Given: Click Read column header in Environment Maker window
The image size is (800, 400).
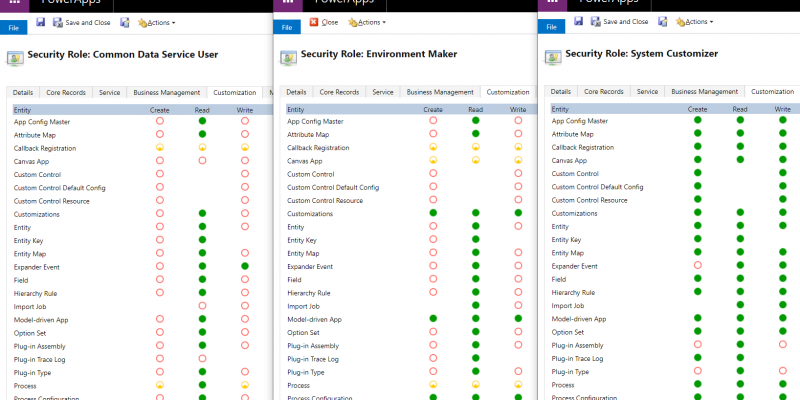Looking at the screenshot, I should 476,110.
